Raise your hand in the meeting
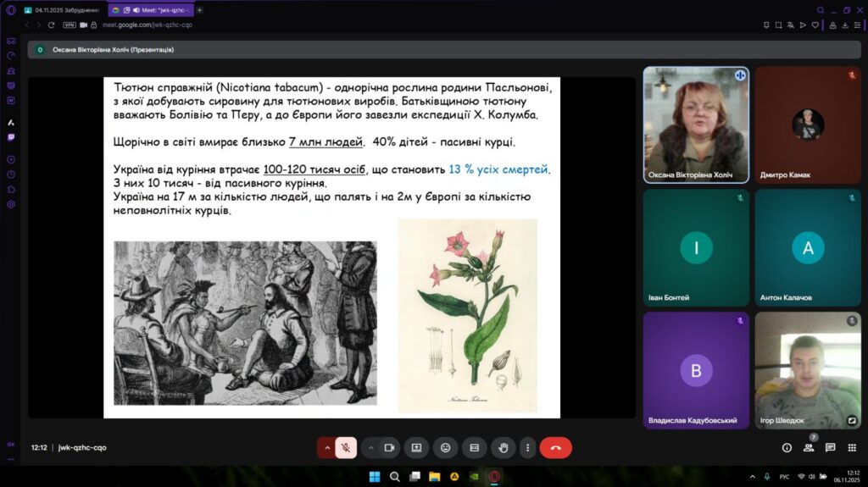The image size is (868, 487). coord(504,447)
